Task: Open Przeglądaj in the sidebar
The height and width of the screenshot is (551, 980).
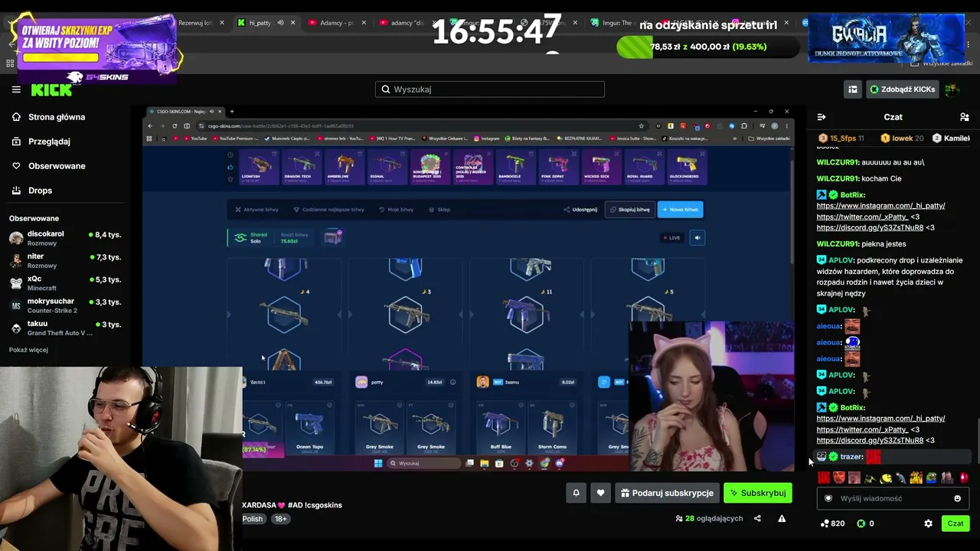Action: [x=49, y=142]
